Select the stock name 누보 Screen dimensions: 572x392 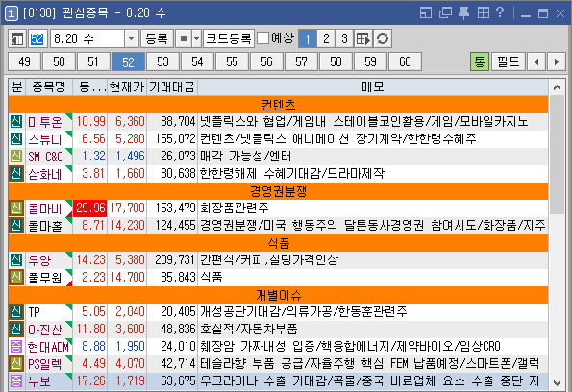[39, 381]
